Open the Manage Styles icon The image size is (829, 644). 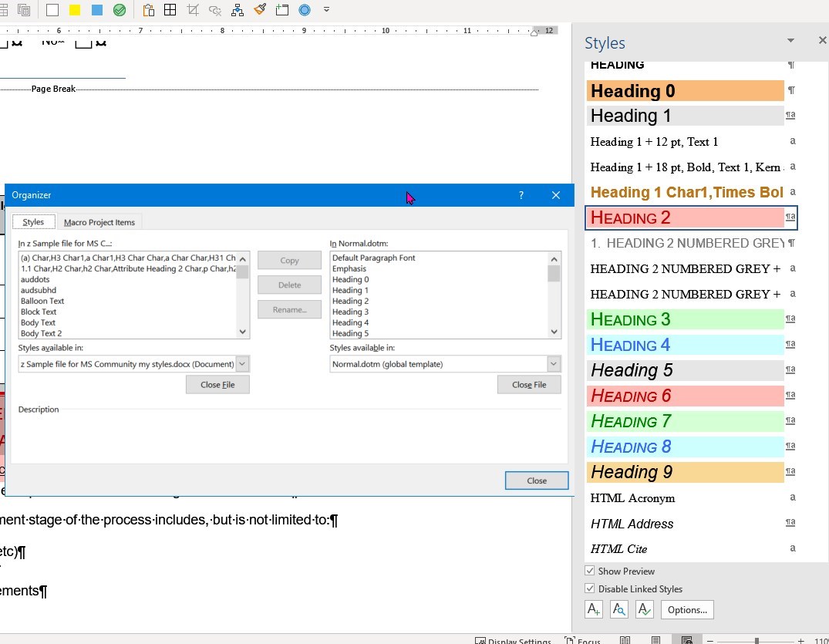pos(644,609)
